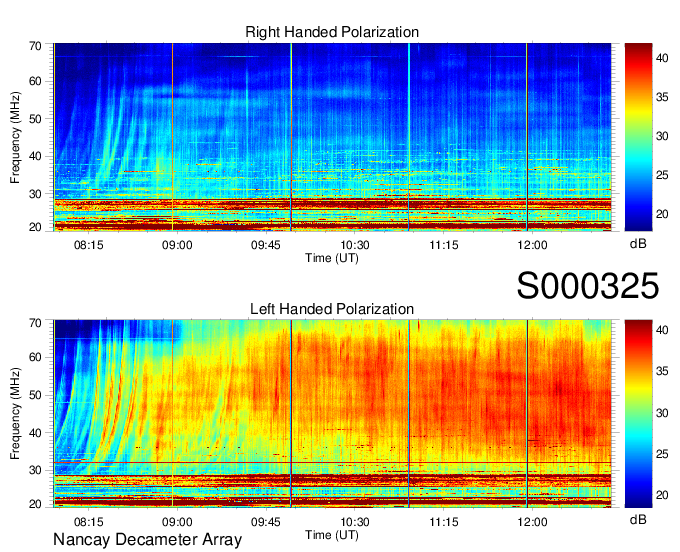Click the 60 MHz tick on the lower plot

35,357
